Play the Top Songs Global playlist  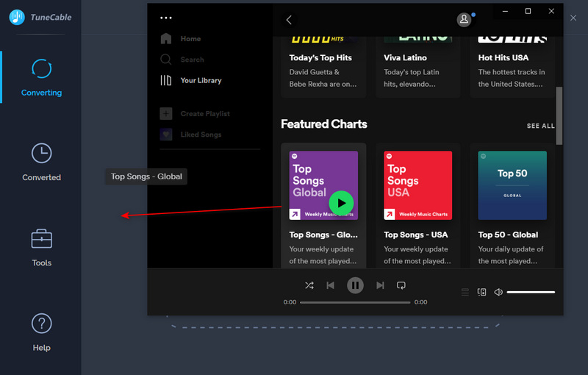coord(341,203)
